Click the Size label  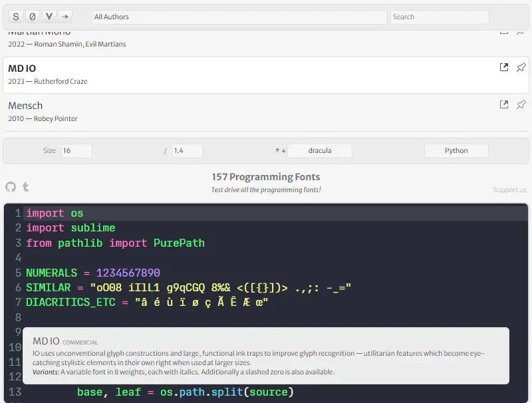click(49, 150)
